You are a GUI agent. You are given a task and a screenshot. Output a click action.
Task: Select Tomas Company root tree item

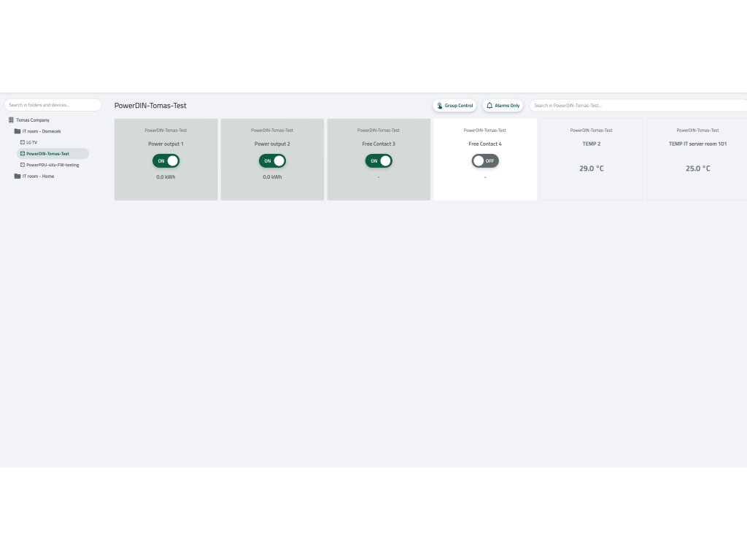(x=29, y=120)
